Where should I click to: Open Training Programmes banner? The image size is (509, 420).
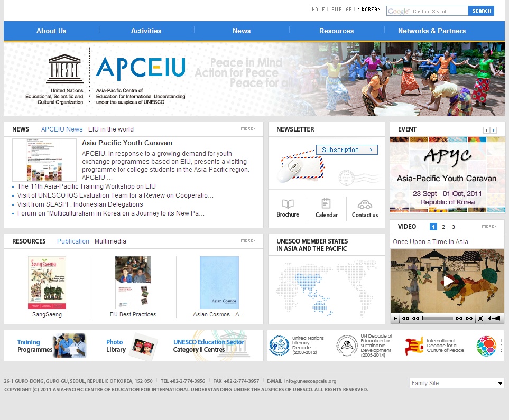pos(51,346)
